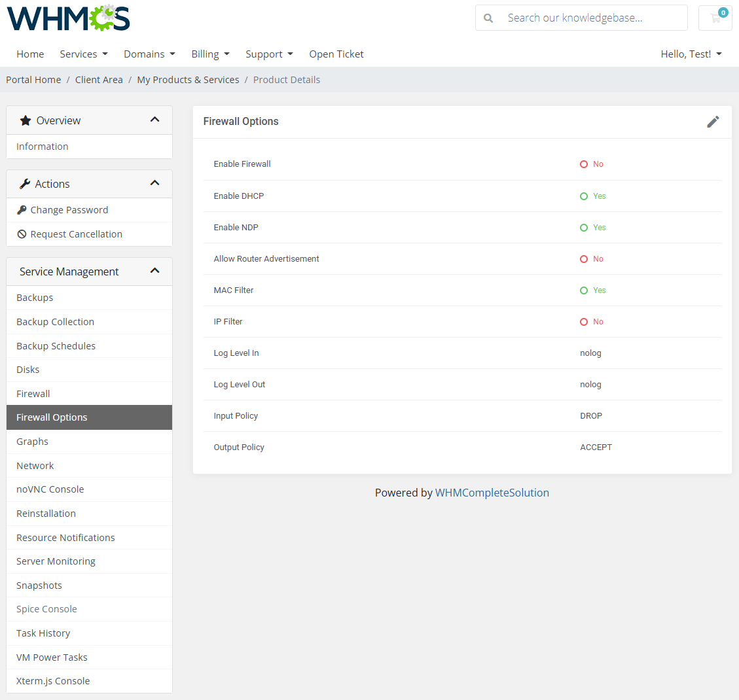Open the Billing dropdown menu
This screenshot has width=739, height=700.
[x=210, y=54]
